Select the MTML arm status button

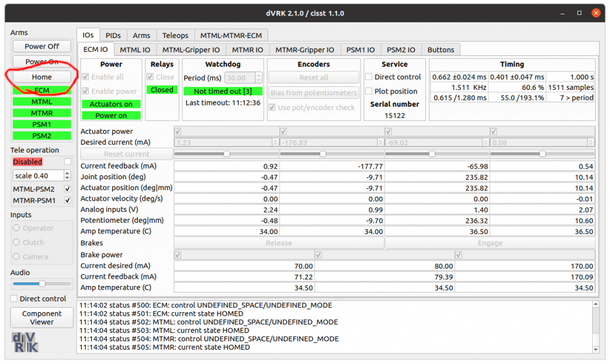(42, 102)
